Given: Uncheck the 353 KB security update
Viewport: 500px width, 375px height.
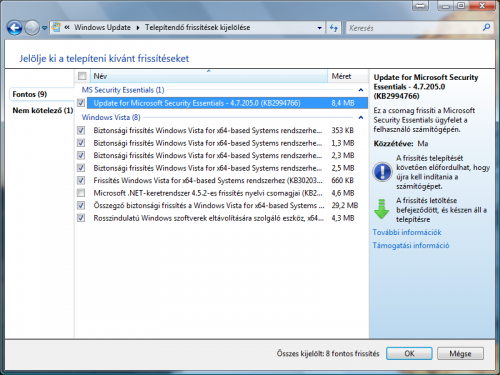Looking at the screenshot, I should (x=81, y=130).
